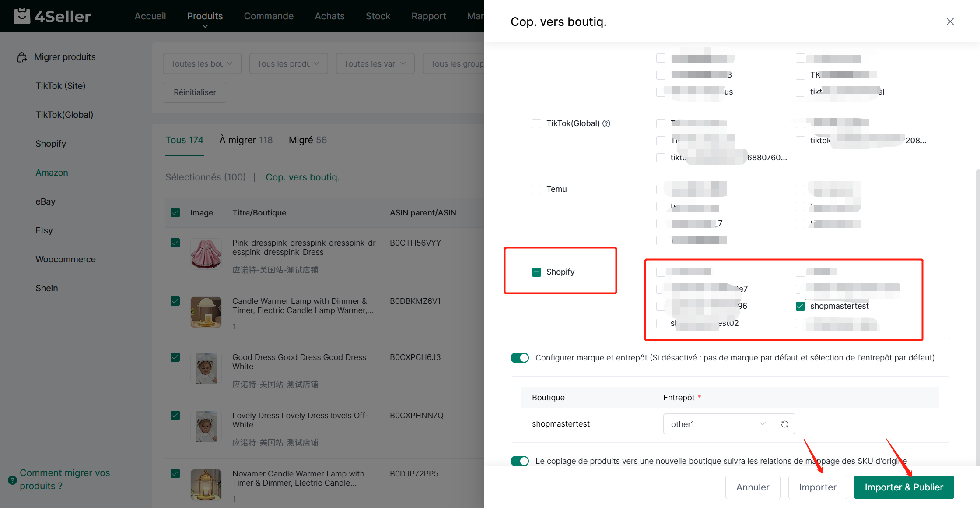Screen dimensions: 980x508
Task: Open the Candle Warmer Lamp thumbnail
Action: click(206, 312)
